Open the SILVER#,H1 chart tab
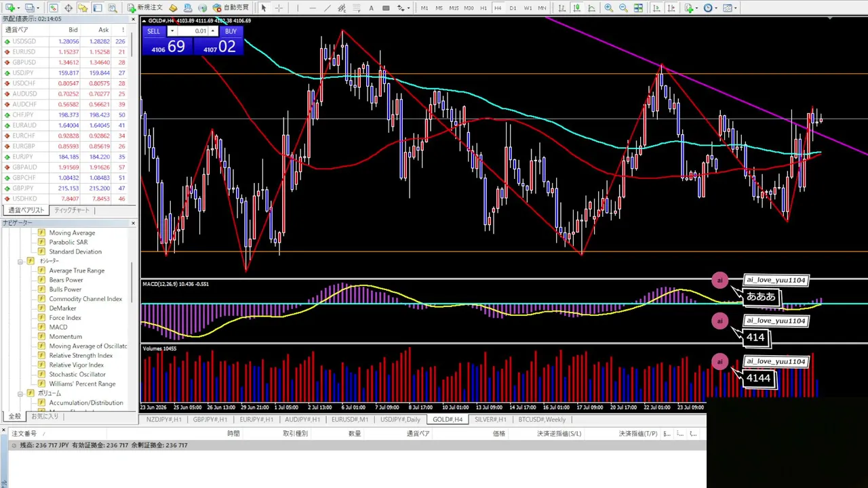The image size is (868, 488). tap(490, 420)
